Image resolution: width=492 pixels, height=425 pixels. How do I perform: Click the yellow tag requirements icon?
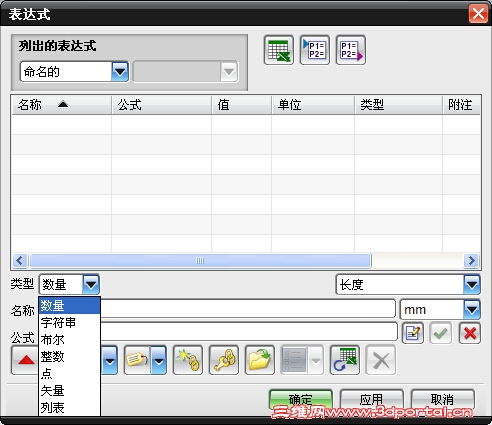(x=137, y=360)
